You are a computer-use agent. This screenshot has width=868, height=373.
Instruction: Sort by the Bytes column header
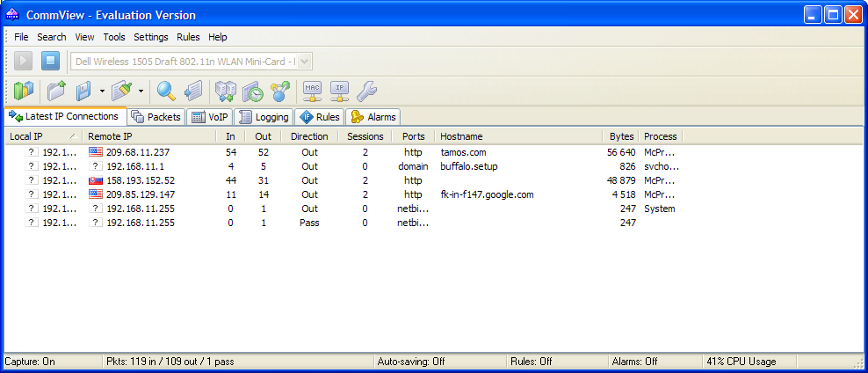tap(620, 136)
